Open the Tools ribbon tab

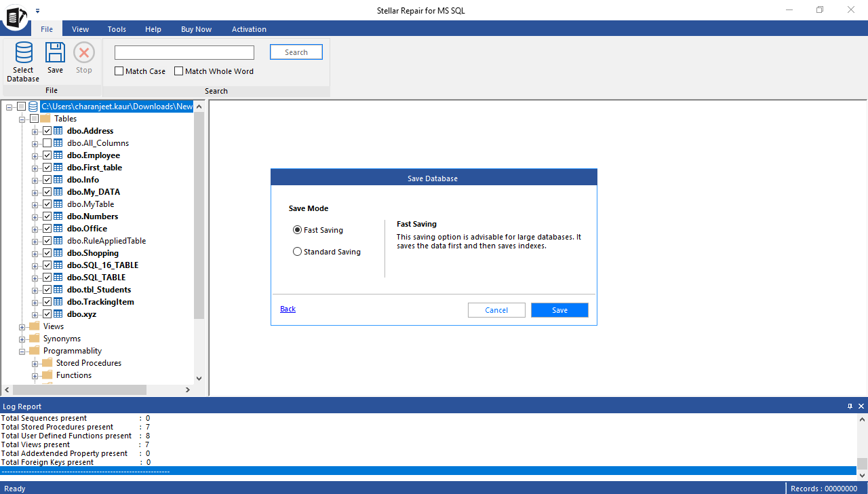[117, 29]
